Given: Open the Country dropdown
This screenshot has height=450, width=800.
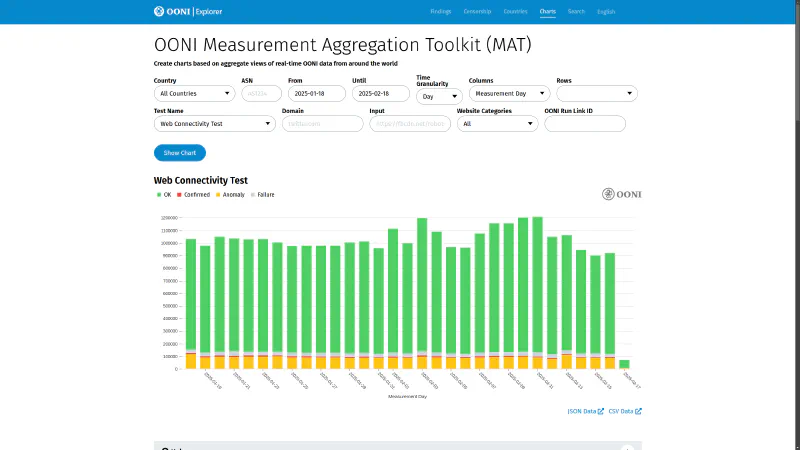Looking at the screenshot, I should click(x=194, y=93).
